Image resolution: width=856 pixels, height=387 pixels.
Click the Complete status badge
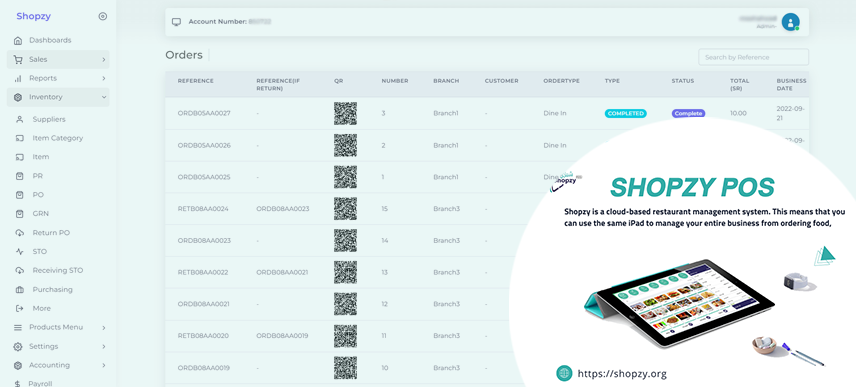tap(688, 114)
